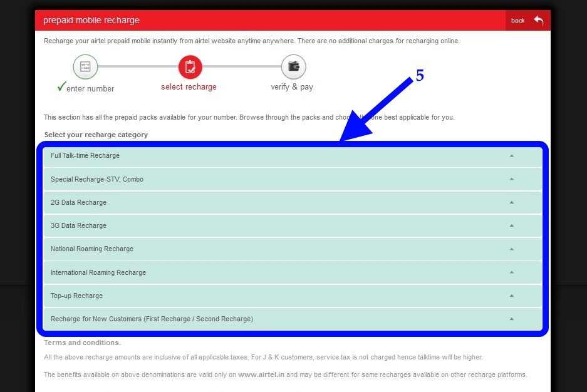Click the enter number step icon
Image resolution: width=587 pixels, height=392 pixels.
85,67
